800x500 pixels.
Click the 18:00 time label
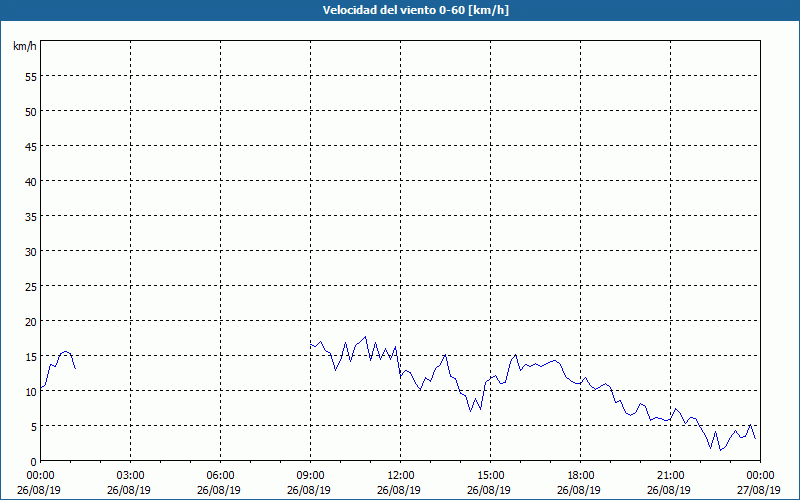[x=581, y=476]
